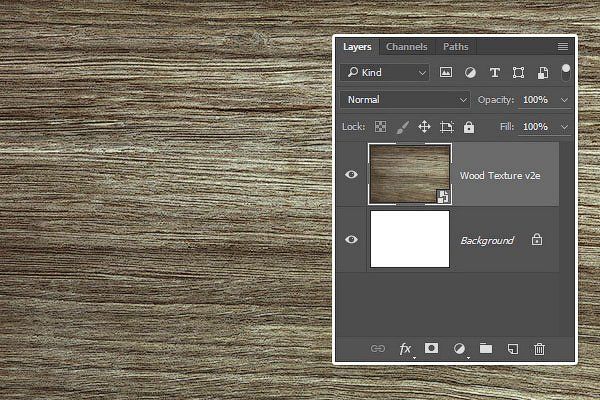
Task: Delete layer using trash icon
Action: pyautogui.click(x=539, y=348)
